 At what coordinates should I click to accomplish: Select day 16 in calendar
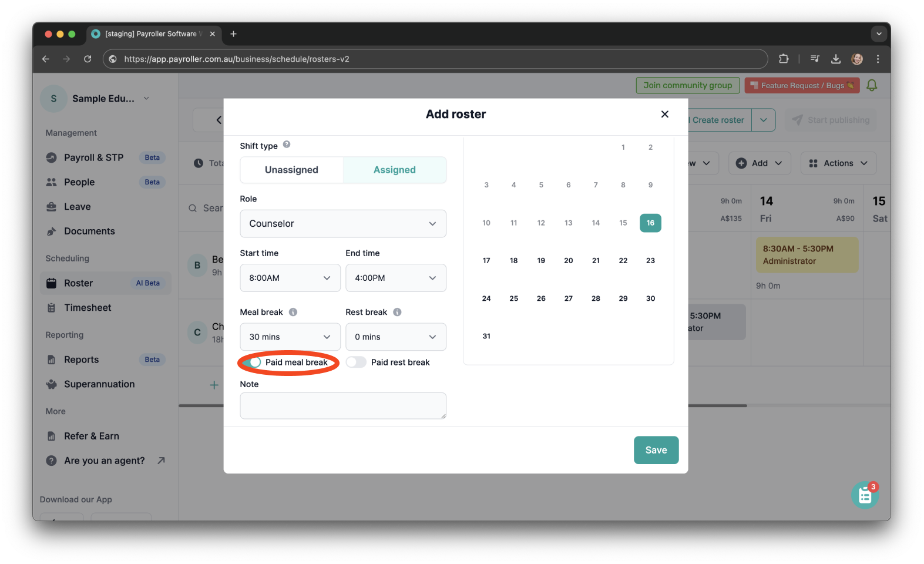pos(650,223)
